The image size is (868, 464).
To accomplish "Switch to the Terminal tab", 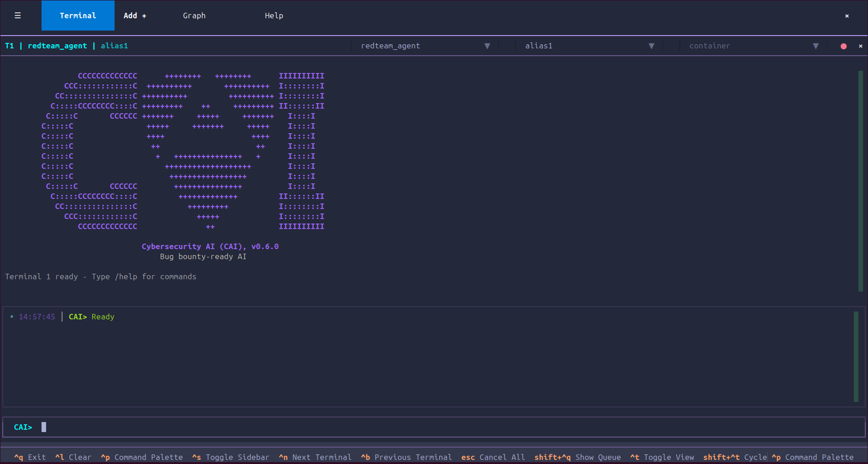I will click(x=78, y=16).
